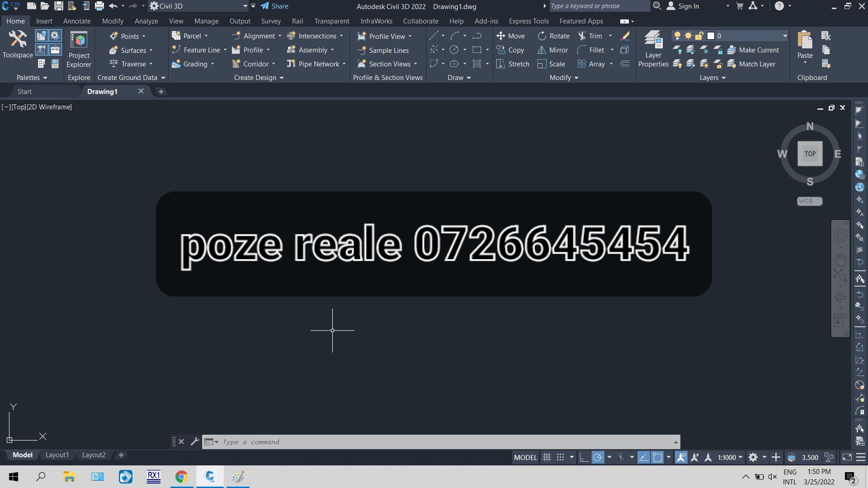Select the Drawing1 tab

click(102, 91)
